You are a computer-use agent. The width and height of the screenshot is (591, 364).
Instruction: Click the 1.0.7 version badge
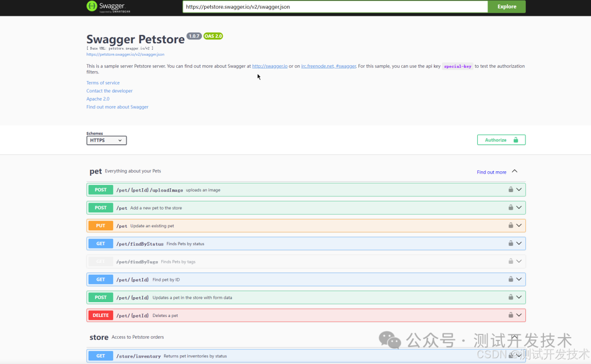pyautogui.click(x=194, y=36)
